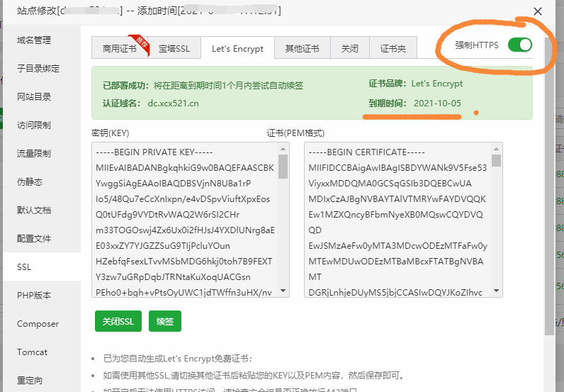This screenshot has width=564, height=392.
Task: Click the domain dc.xcx521.cn
Action: tap(173, 103)
